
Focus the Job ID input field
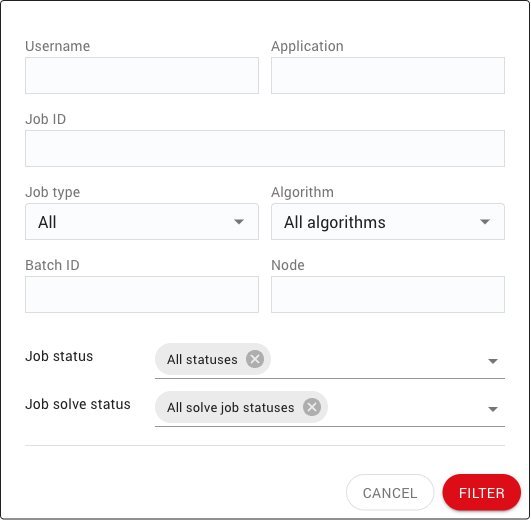pos(265,148)
